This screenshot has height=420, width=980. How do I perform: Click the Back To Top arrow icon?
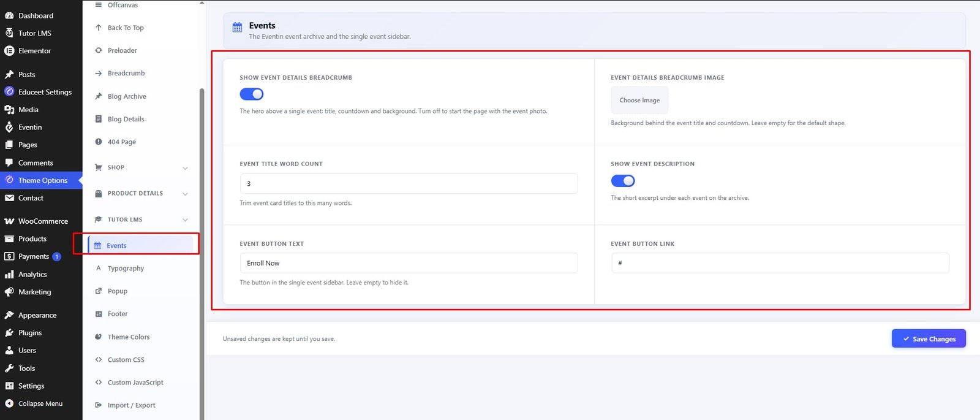coord(99,28)
